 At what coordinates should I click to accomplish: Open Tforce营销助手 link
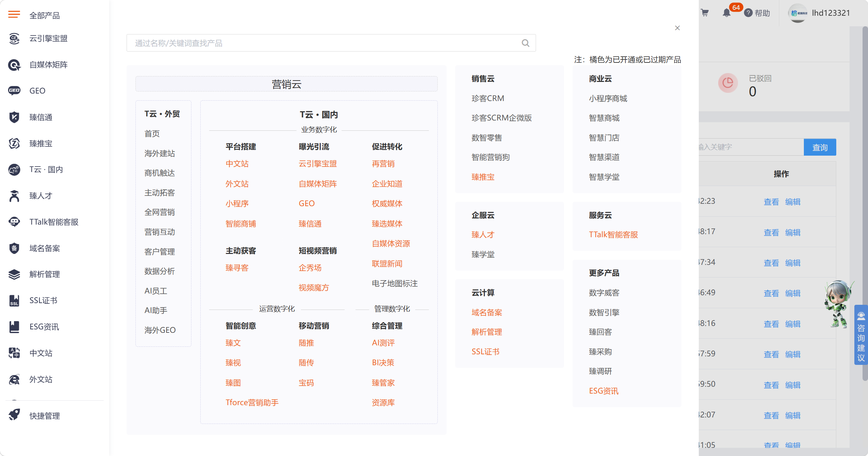tap(252, 402)
